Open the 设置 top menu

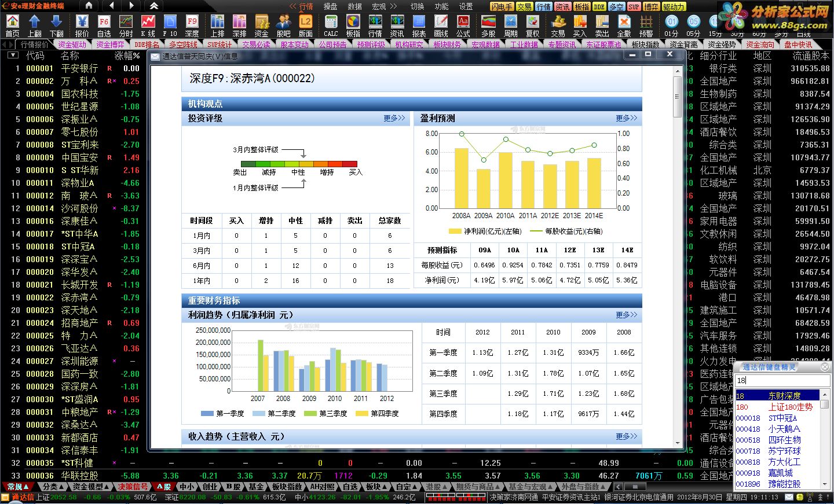pyautogui.click(x=466, y=6)
